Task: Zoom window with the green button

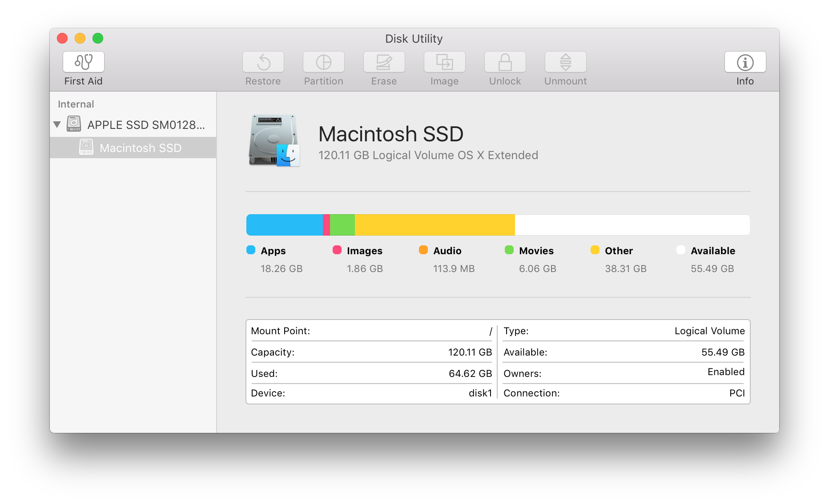Action: click(98, 38)
